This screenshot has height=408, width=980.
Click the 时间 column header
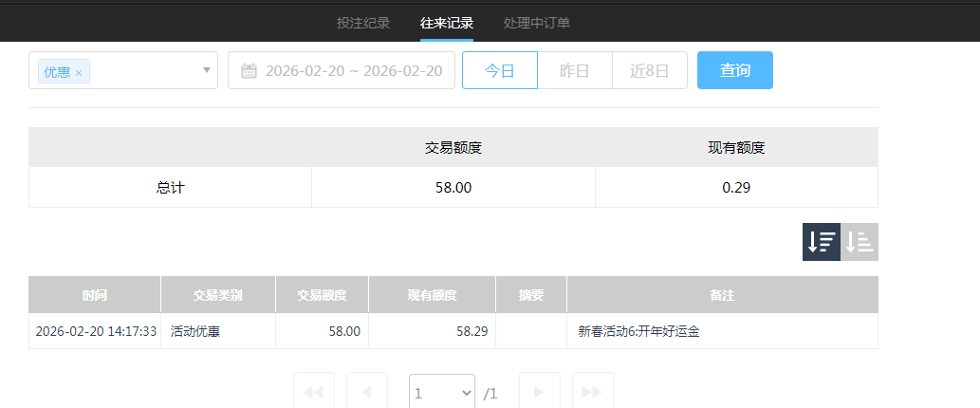coord(95,295)
